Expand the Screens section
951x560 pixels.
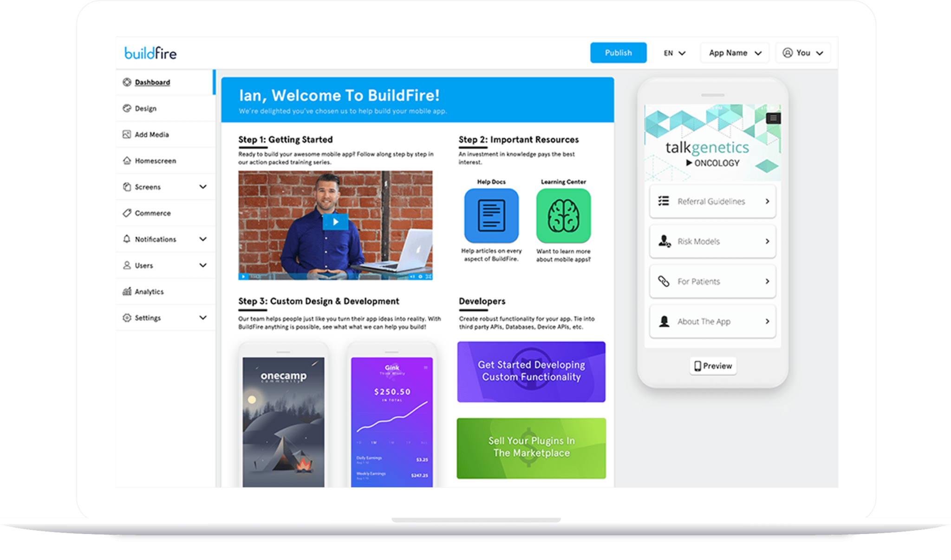point(203,187)
